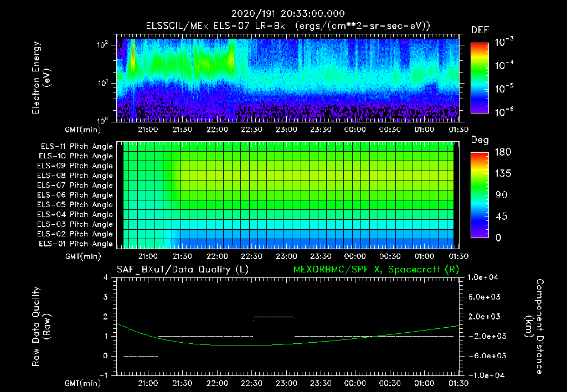Screen dimensions: 567x392
Task: Click the Component Distance (km) axis title
Action: pos(534,327)
